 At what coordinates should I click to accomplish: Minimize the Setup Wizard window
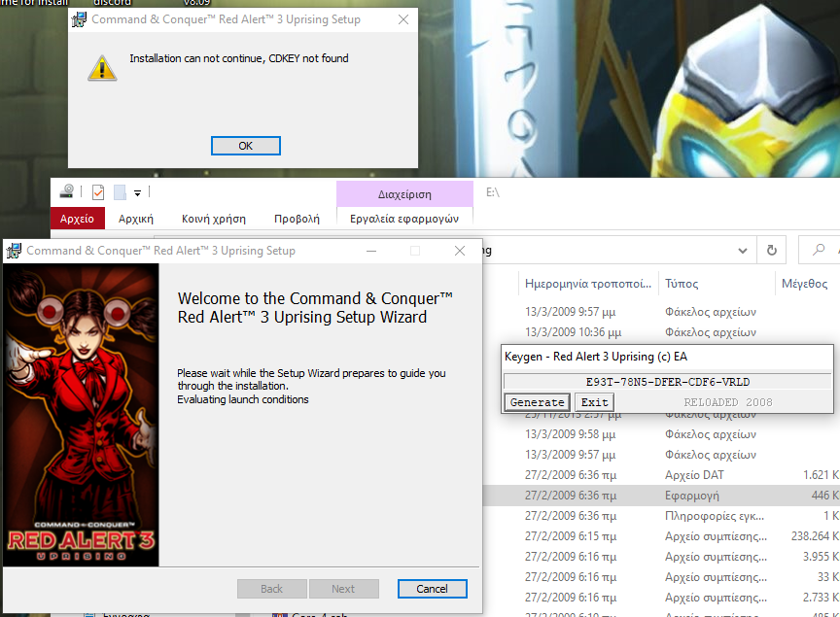click(x=371, y=251)
